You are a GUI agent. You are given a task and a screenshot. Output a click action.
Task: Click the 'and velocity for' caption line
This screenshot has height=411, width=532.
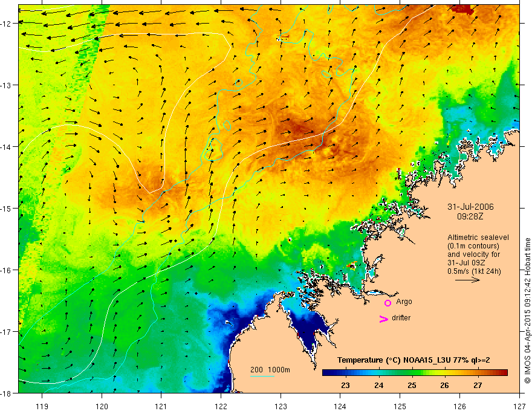473,254
